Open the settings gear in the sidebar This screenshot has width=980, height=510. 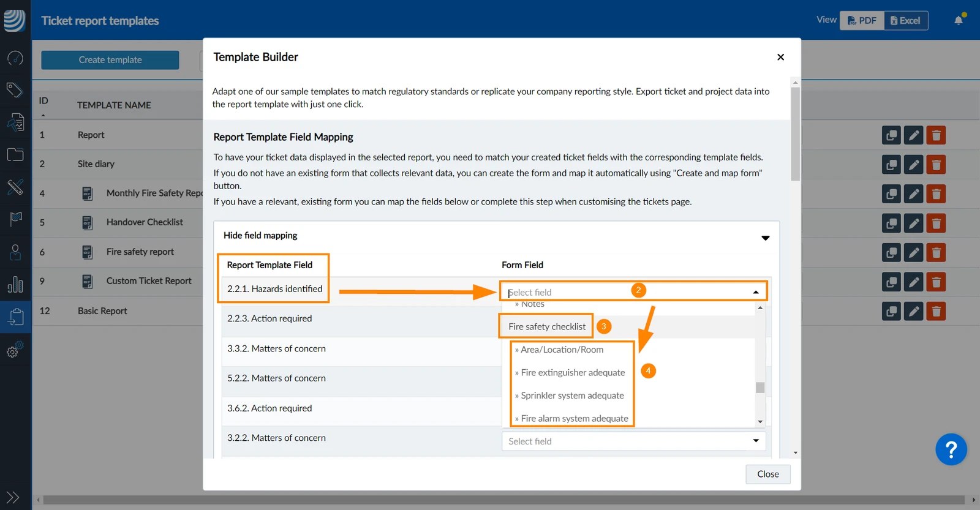pos(15,350)
